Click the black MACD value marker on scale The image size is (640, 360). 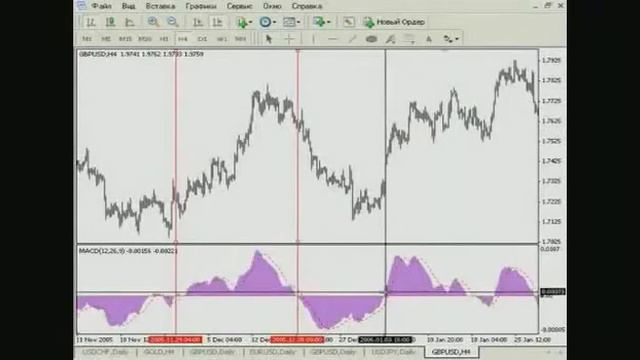tap(553, 292)
